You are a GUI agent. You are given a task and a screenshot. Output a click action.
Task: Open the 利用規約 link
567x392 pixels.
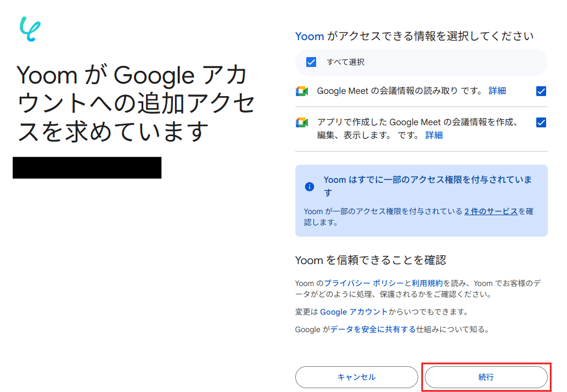(x=427, y=283)
